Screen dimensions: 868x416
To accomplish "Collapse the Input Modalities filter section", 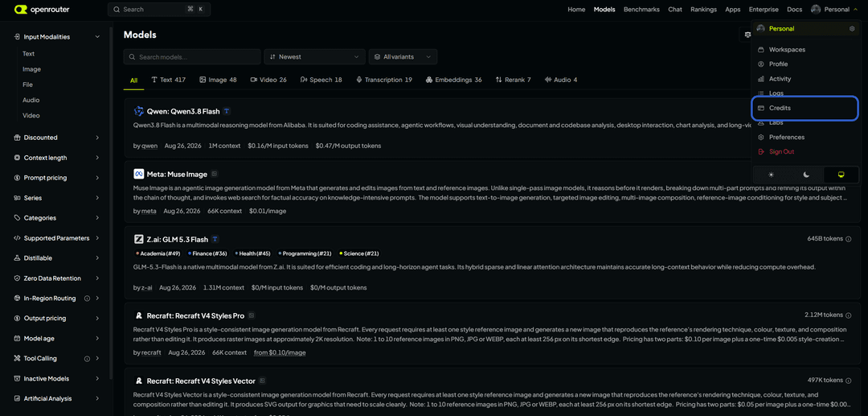I will [57, 36].
